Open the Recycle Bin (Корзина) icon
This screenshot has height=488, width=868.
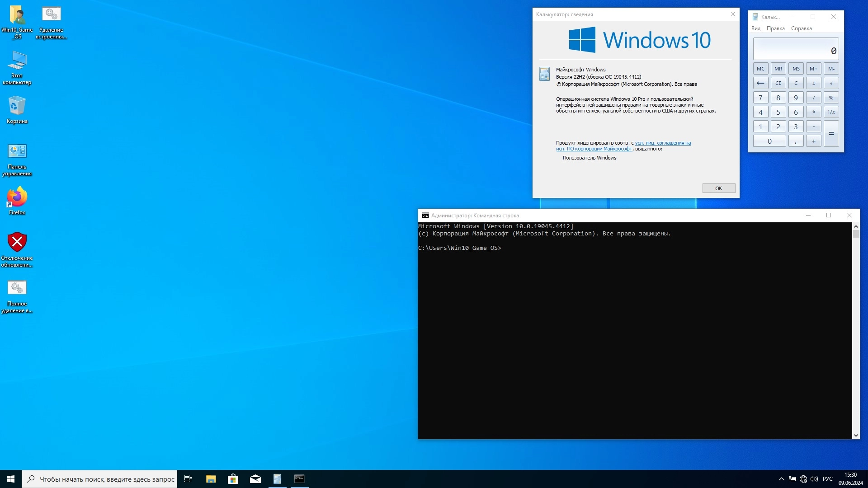coord(17,106)
